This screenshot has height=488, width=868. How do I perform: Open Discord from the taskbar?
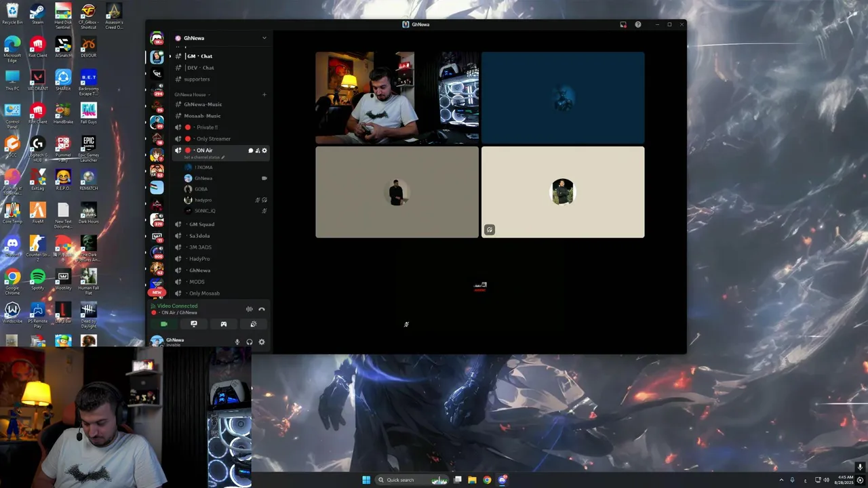point(502,480)
